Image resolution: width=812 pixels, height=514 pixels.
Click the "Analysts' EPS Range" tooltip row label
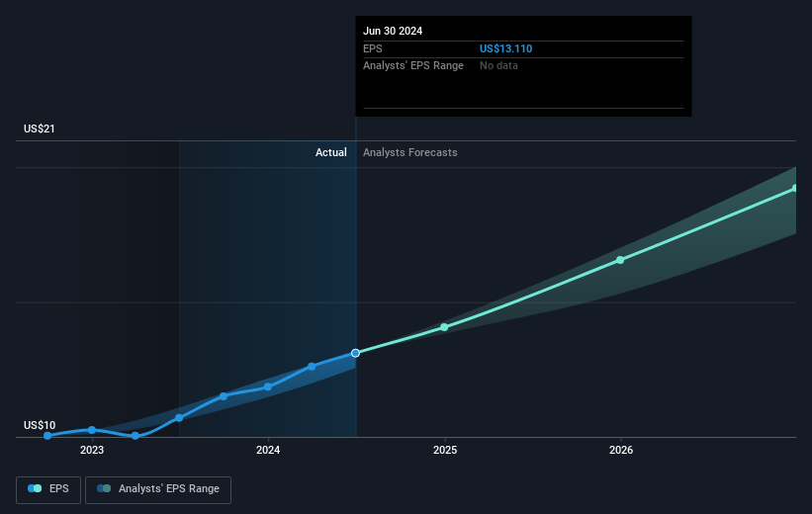coord(413,66)
